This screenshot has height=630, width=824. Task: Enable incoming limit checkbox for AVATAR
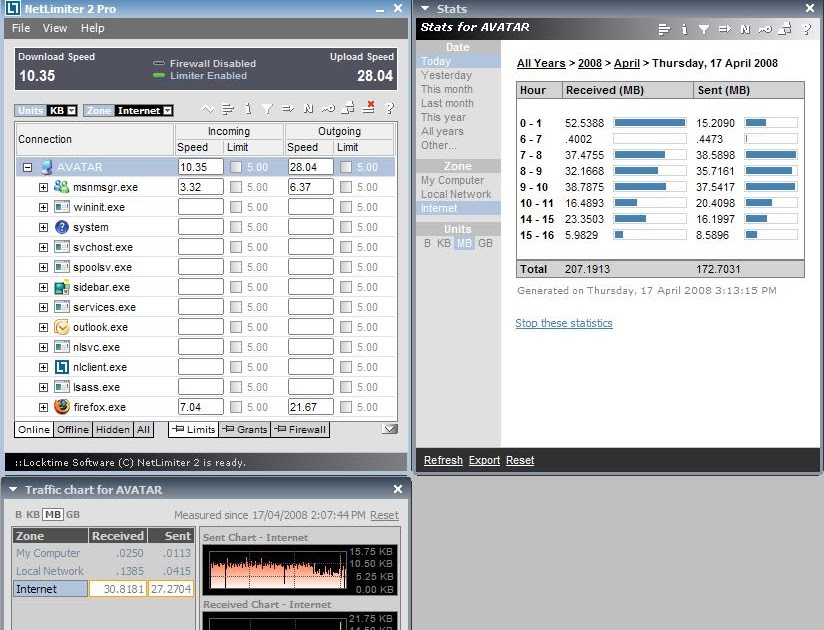point(236,167)
